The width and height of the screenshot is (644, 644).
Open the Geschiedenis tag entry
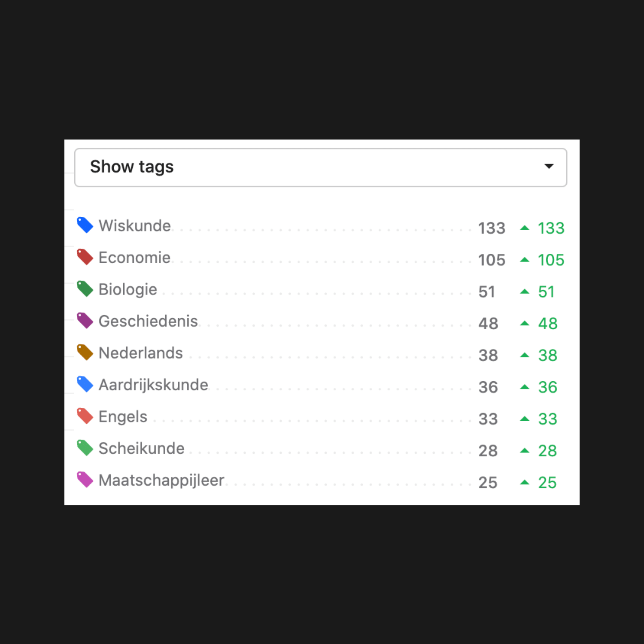149,321
